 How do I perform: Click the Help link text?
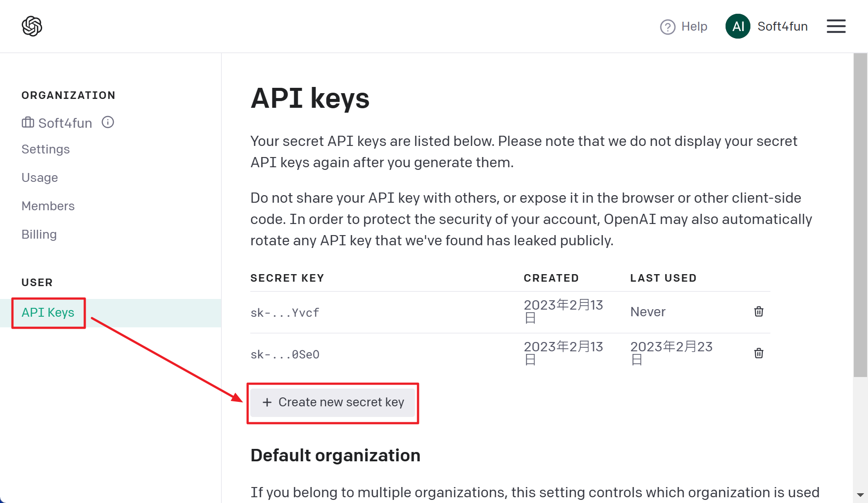(x=694, y=27)
